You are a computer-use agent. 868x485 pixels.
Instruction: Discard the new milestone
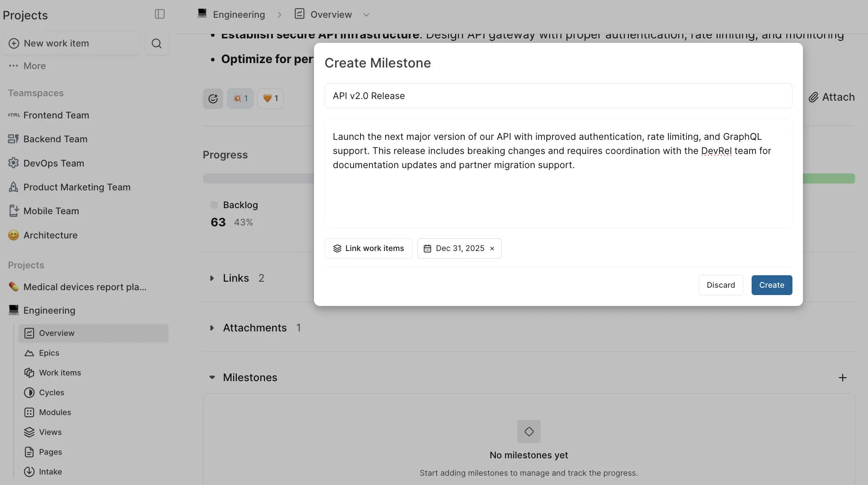point(721,285)
